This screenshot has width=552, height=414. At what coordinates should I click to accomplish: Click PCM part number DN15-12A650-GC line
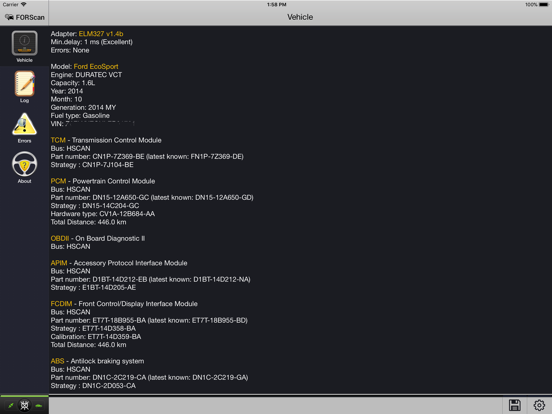[152, 197]
